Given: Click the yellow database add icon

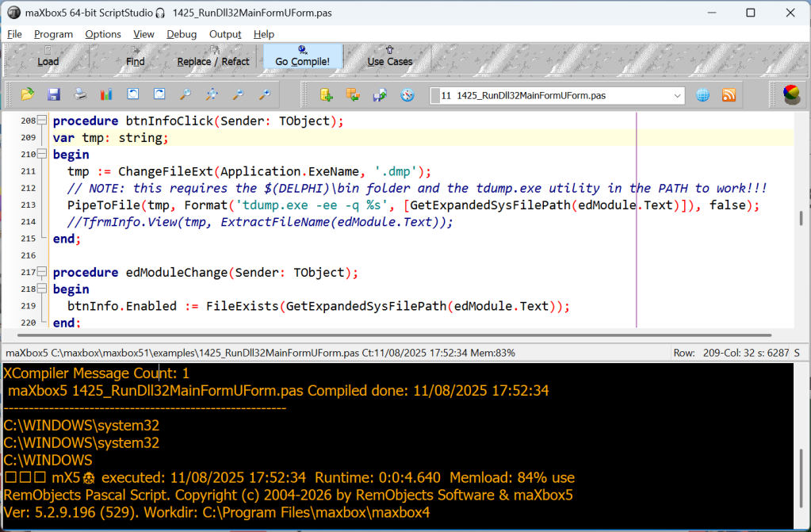Looking at the screenshot, I should tap(327, 95).
